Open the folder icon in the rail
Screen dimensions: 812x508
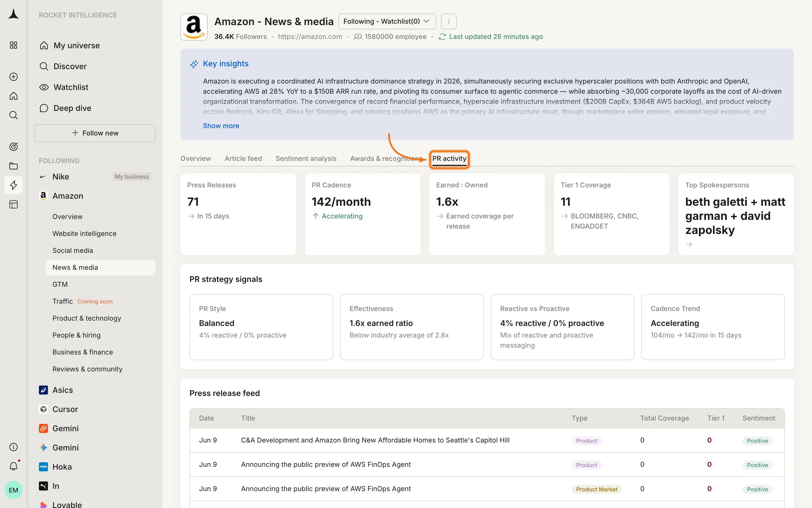(14, 166)
